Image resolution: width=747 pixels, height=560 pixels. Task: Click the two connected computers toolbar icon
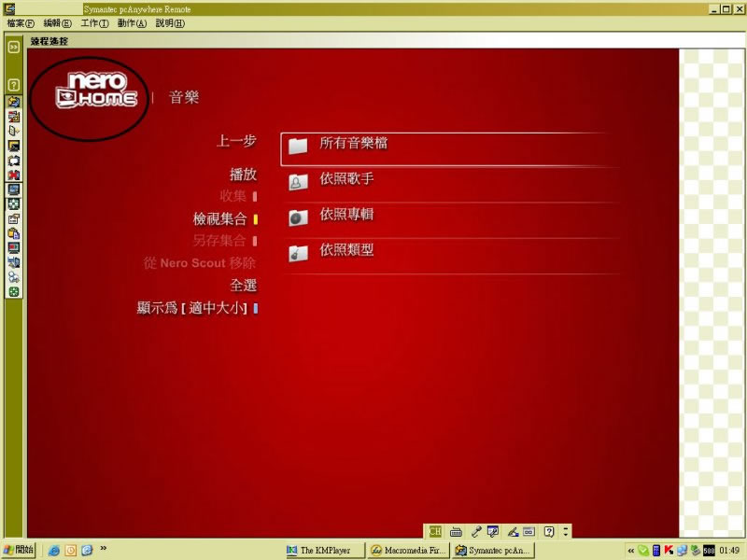(x=14, y=262)
